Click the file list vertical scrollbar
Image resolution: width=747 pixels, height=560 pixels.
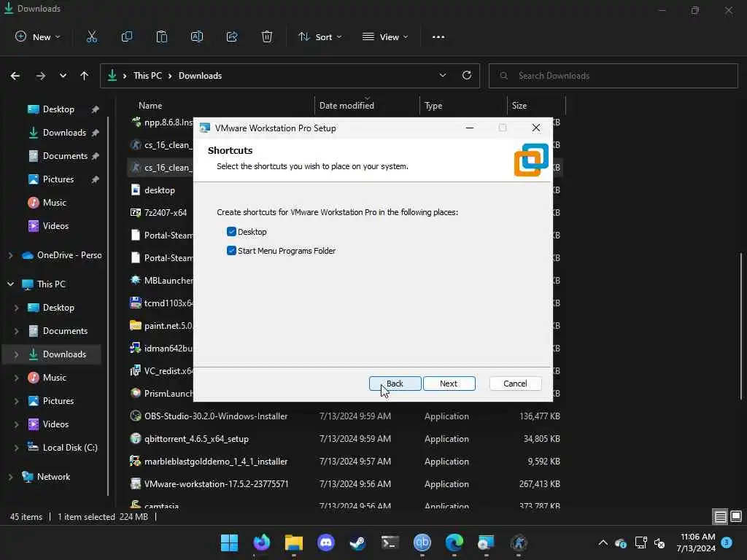coord(741,326)
